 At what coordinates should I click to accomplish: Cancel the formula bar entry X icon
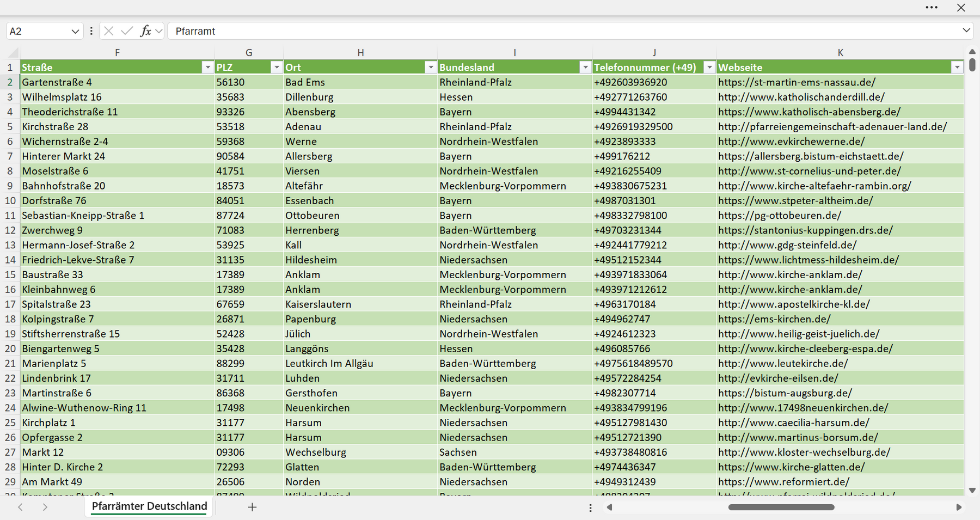pyautogui.click(x=109, y=31)
